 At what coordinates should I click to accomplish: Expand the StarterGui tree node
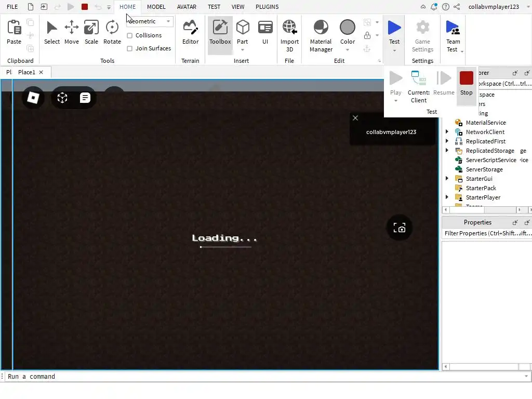tap(447, 178)
